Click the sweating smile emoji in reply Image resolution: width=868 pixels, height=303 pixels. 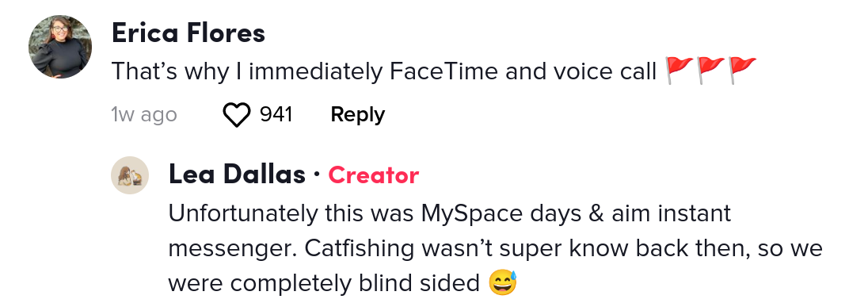pyautogui.click(x=503, y=283)
